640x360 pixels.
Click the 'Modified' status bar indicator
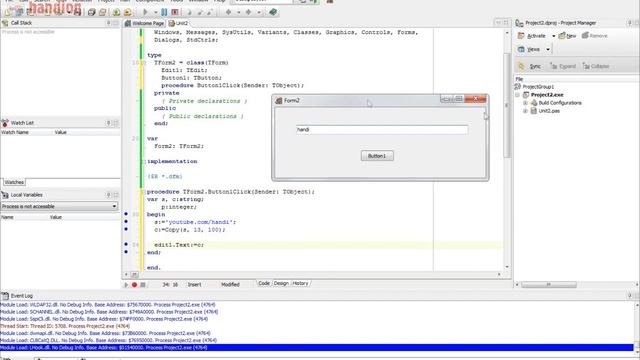click(230, 284)
